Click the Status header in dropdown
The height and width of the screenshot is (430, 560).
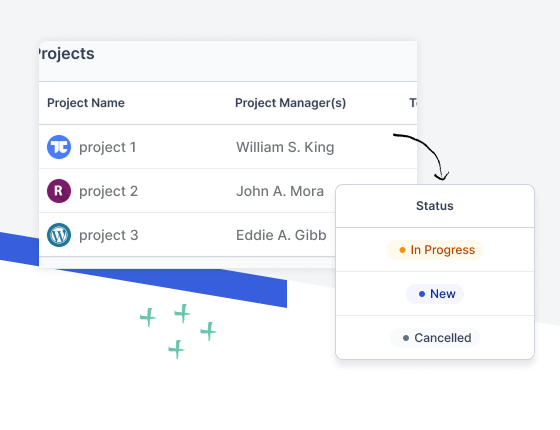pyautogui.click(x=435, y=206)
